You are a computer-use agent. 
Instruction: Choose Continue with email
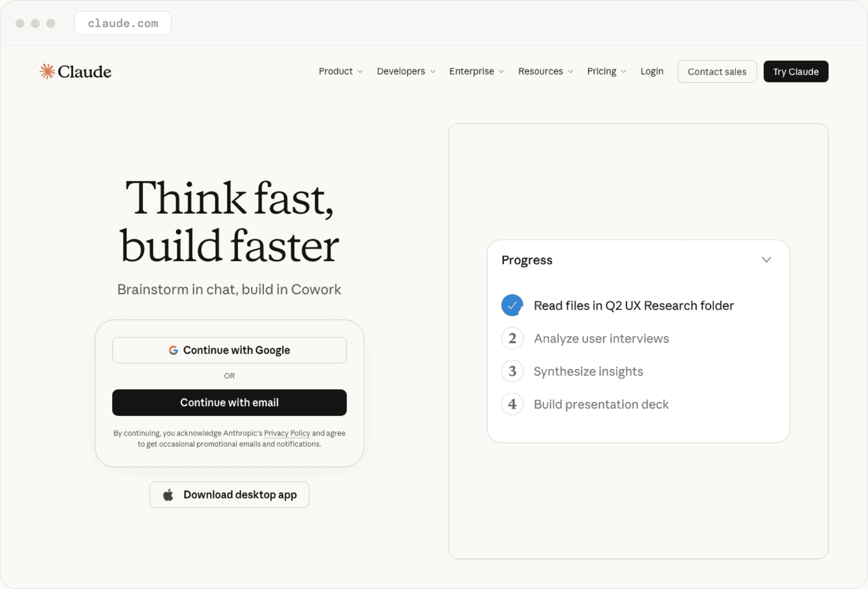pyautogui.click(x=229, y=403)
